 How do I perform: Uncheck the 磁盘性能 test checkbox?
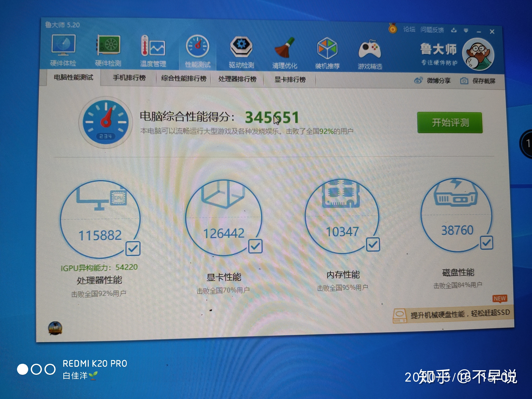[x=486, y=243]
